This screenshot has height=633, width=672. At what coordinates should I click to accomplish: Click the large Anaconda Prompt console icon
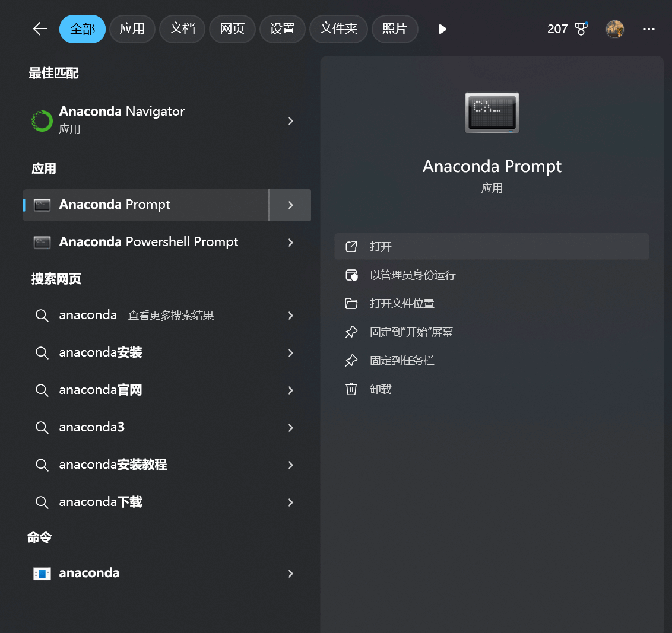[x=492, y=113]
